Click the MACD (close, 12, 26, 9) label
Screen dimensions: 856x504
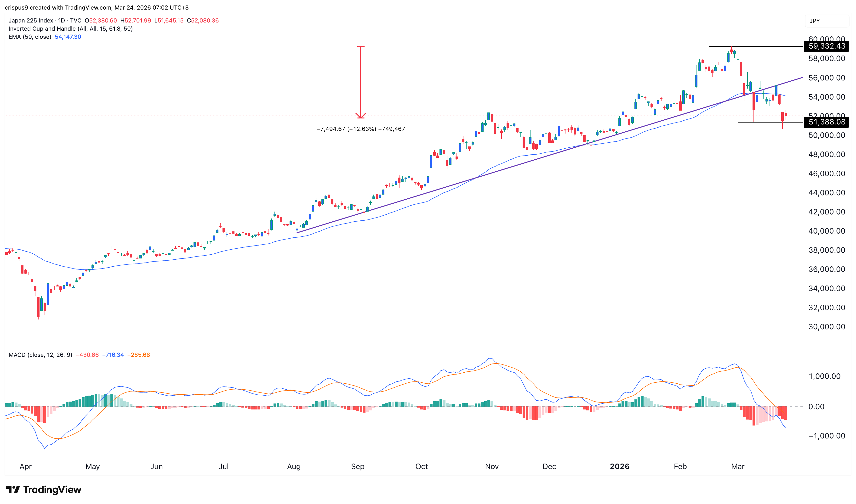coord(40,355)
